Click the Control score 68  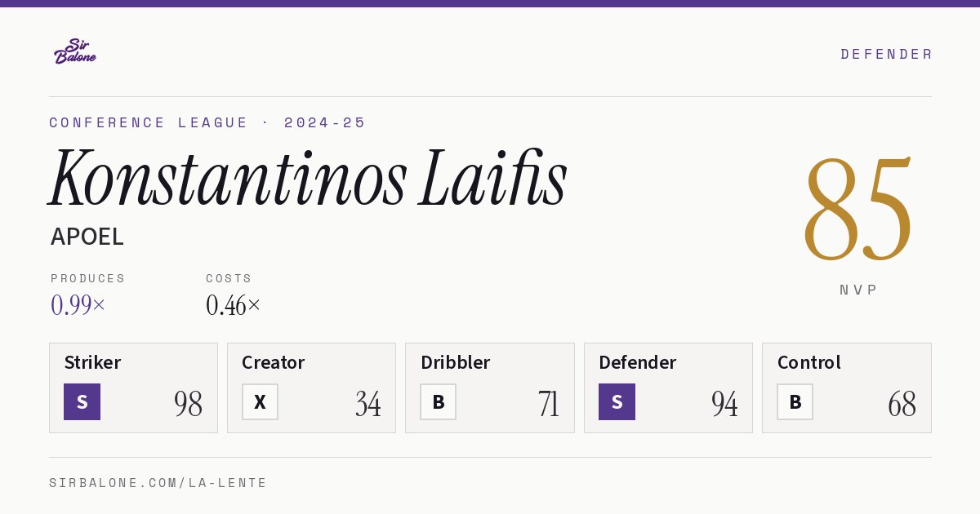(902, 404)
